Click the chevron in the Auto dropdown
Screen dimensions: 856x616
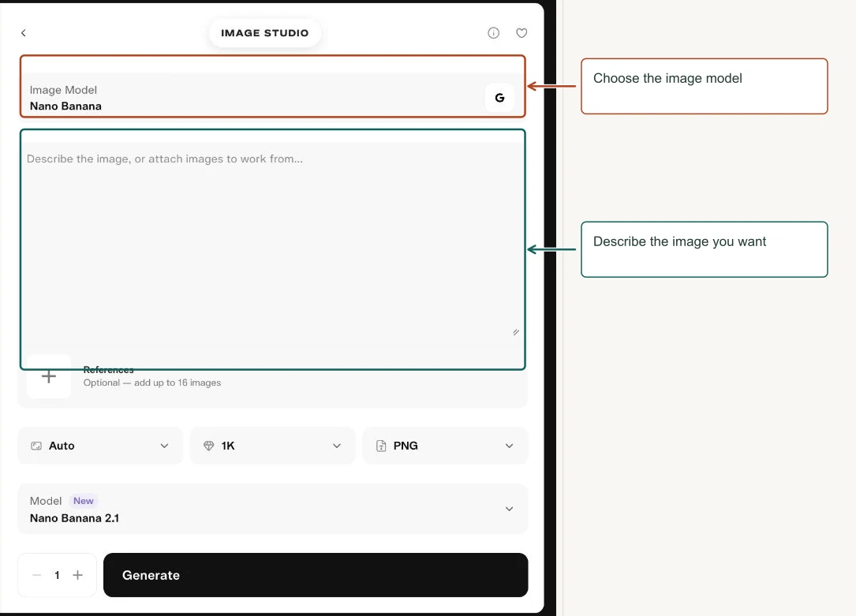(x=164, y=446)
